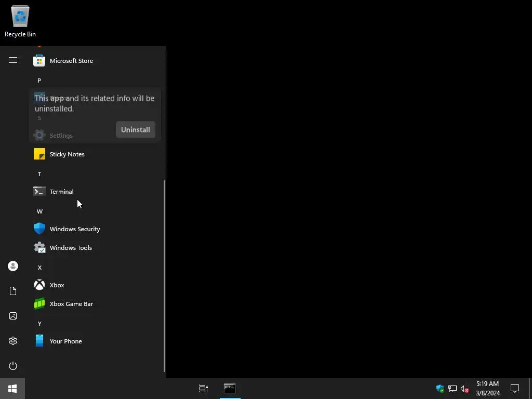Click the Show desktop strip at taskbar end
This screenshot has height=399, width=532.
pyautogui.click(x=530, y=389)
